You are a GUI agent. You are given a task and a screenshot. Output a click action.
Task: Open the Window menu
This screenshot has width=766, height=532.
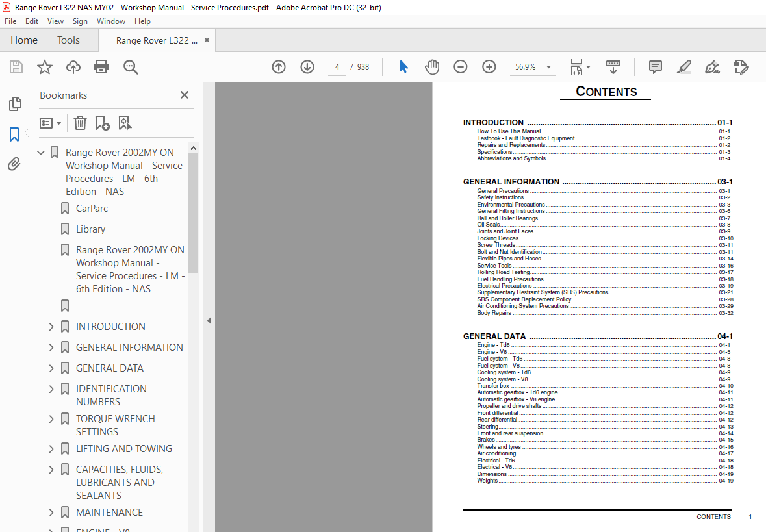click(111, 21)
